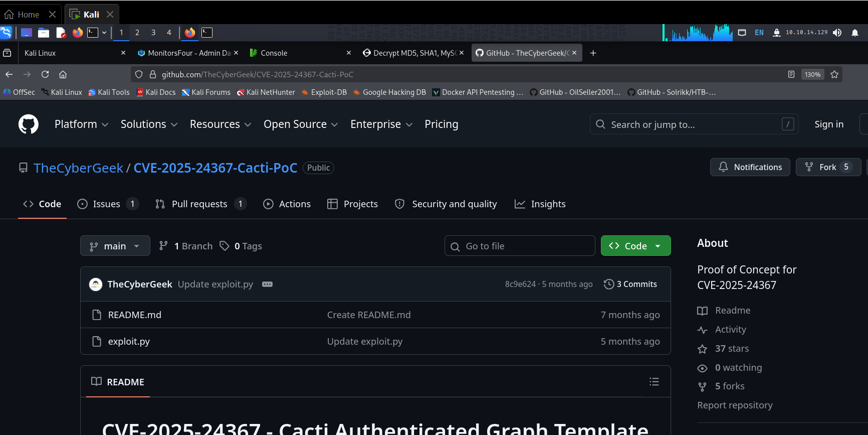Open reader view icon in address bar
Viewport: 868px width, 435px height.
click(791, 74)
